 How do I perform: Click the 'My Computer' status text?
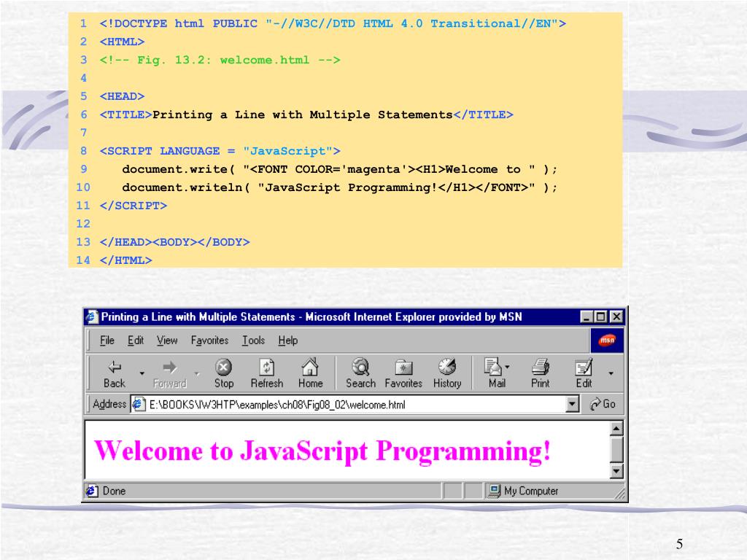click(531, 491)
